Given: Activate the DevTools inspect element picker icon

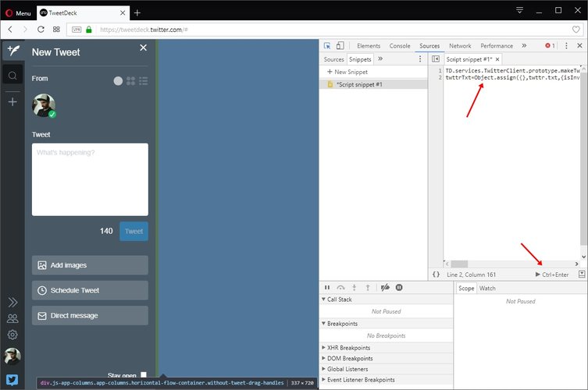Looking at the screenshot, I should [x=327, y=46].
